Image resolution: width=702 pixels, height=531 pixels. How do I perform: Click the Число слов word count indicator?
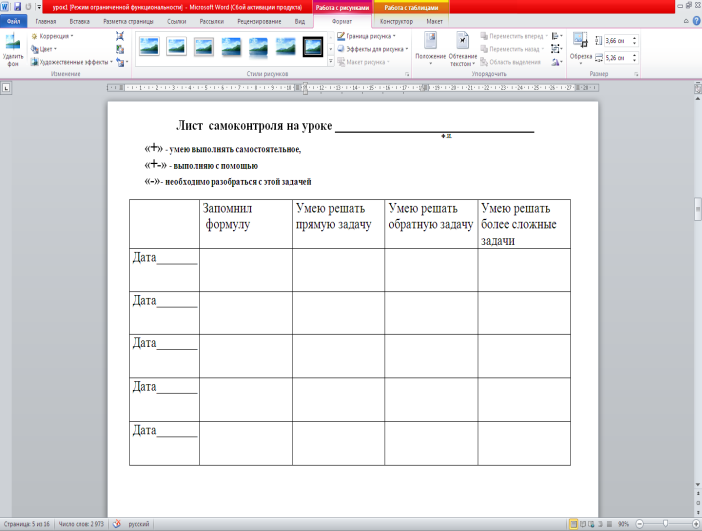click(x=79, y=524)
